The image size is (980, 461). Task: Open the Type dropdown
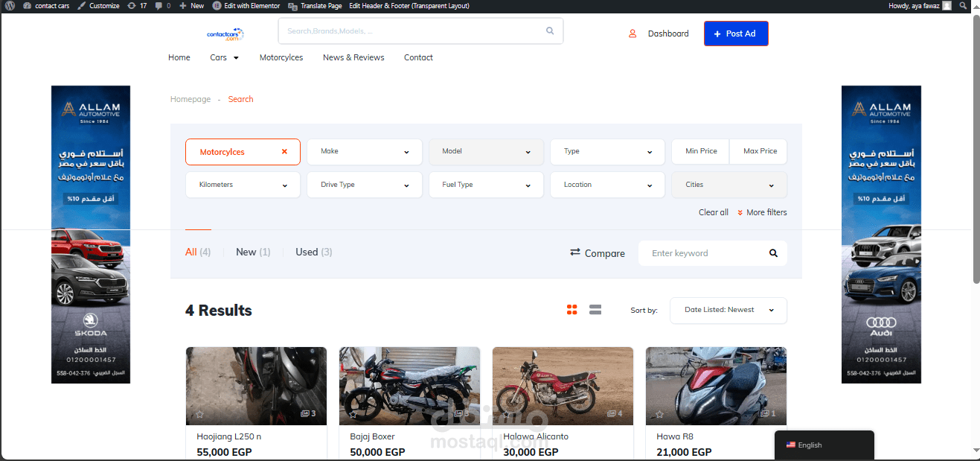[x=607, y=152]
